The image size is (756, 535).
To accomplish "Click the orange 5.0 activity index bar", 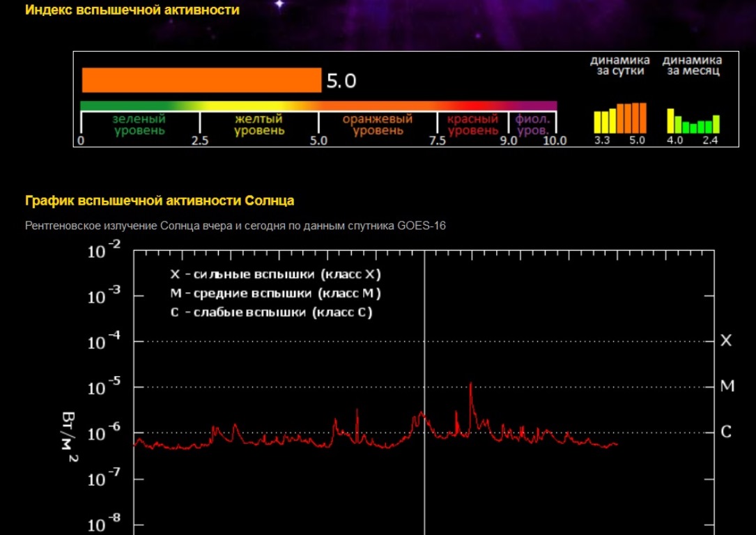I will [201, 80].
